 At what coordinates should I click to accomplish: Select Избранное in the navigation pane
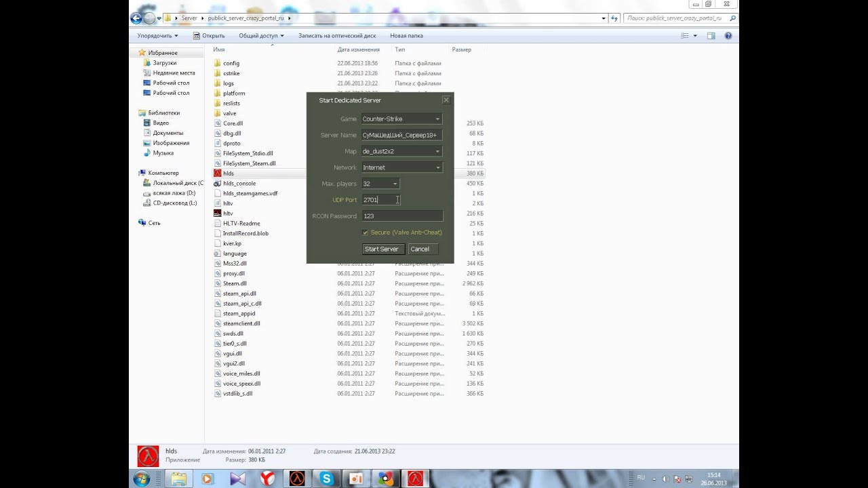pos(163,53)
